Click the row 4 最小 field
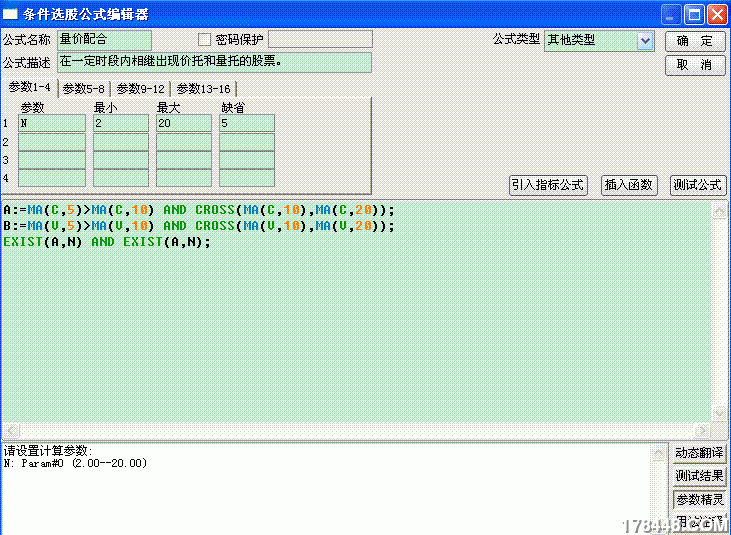Viewport: 731px width, 535px height. pyautogui.click(x=121, y=178)
